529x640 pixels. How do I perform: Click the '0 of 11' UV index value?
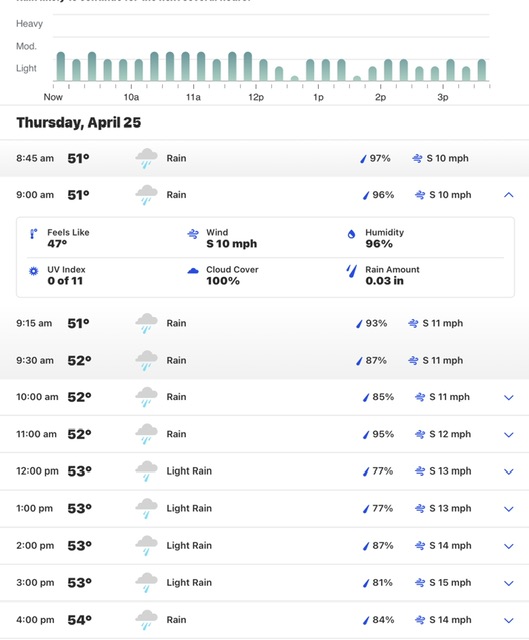(65, 281)
